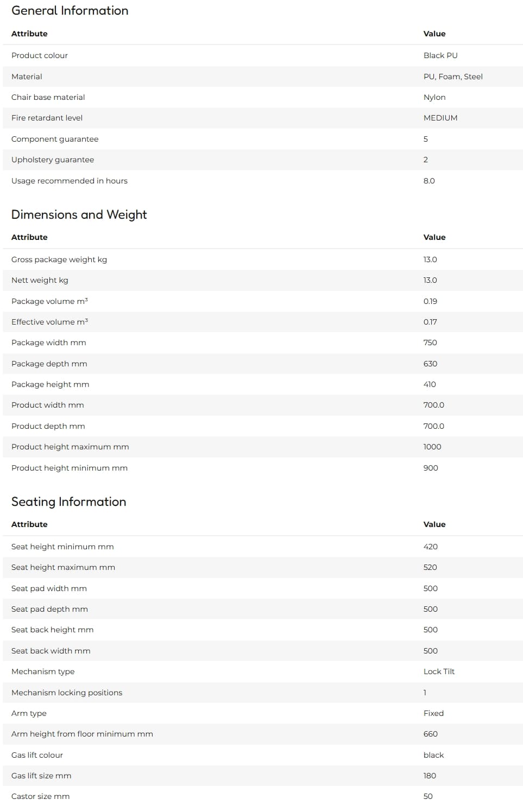Image resolution: width=523 pixels, height=812 pixels.
Task: Click the MEDIUM fire retardant value
Action: [x=440, y=118]
